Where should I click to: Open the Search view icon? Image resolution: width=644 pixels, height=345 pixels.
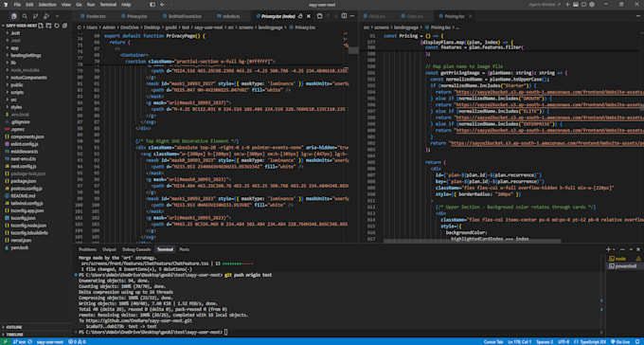[x=25, y=16]
